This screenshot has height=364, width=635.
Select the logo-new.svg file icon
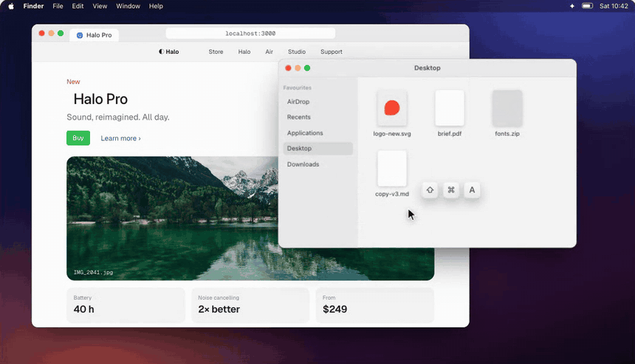pyautogui.click(x=392, y=108)
